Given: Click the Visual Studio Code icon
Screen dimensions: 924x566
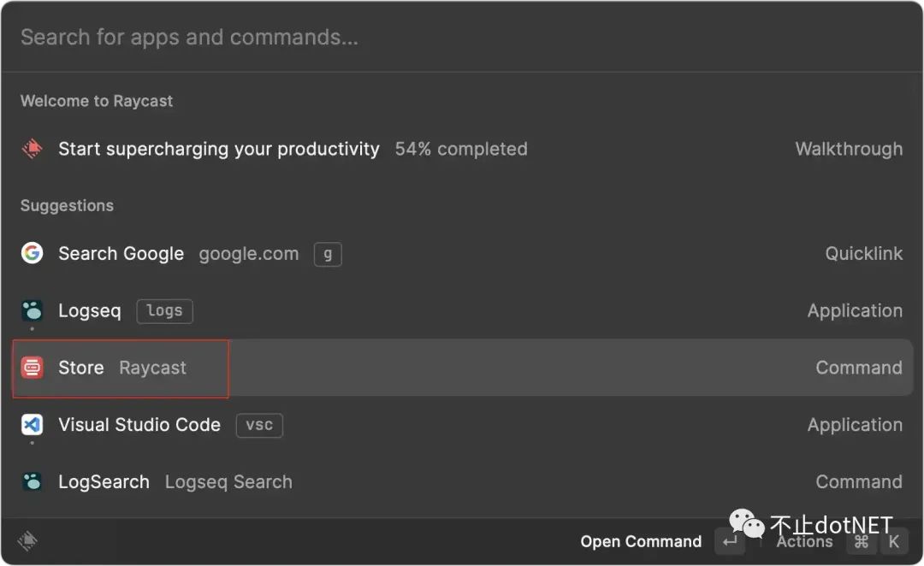Looking at the screenshot, I should [32, 425].
